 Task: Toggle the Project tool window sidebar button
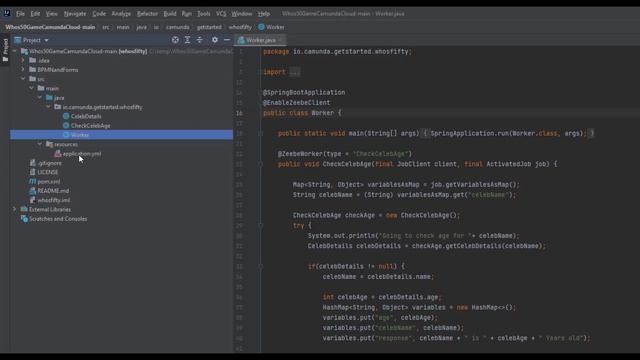(5, 50)
